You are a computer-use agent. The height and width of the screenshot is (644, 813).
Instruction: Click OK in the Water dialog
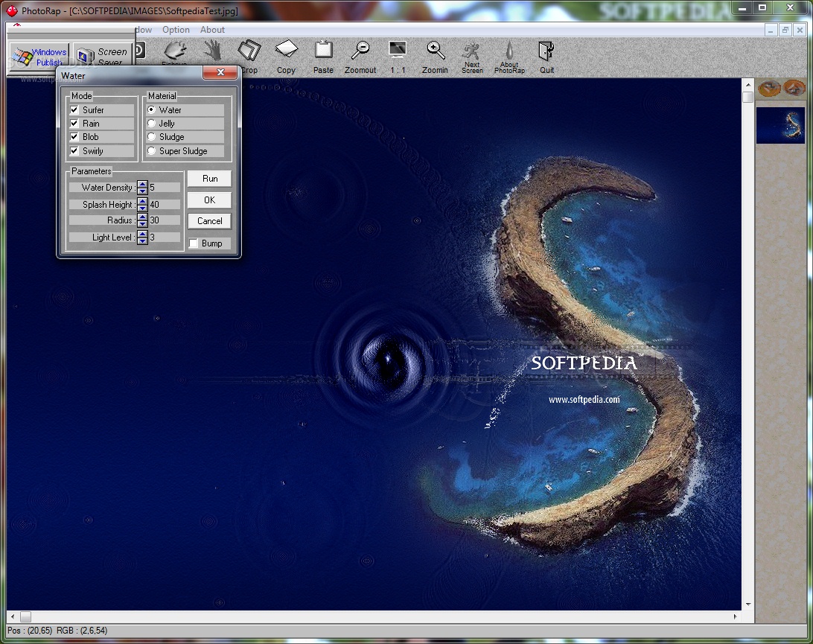tap(209, 200)
